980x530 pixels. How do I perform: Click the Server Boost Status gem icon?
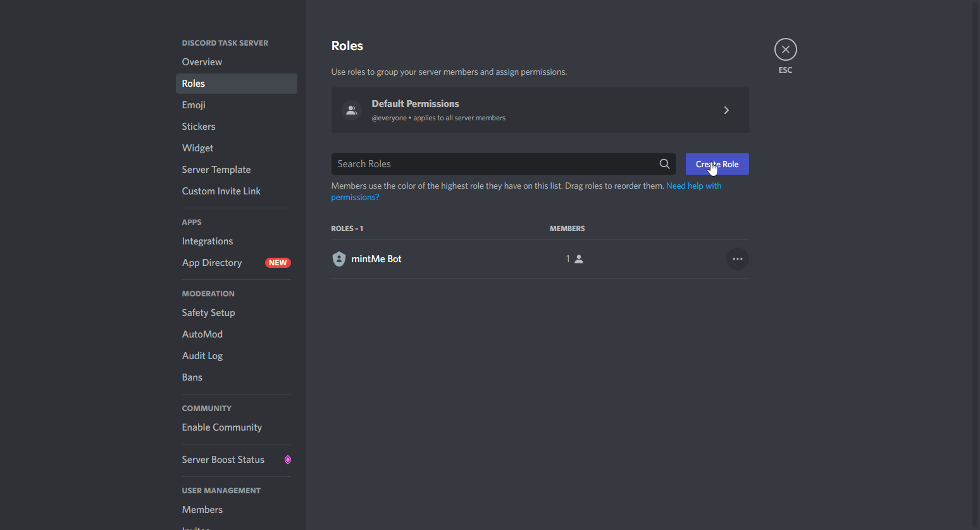tap(288, 460)
